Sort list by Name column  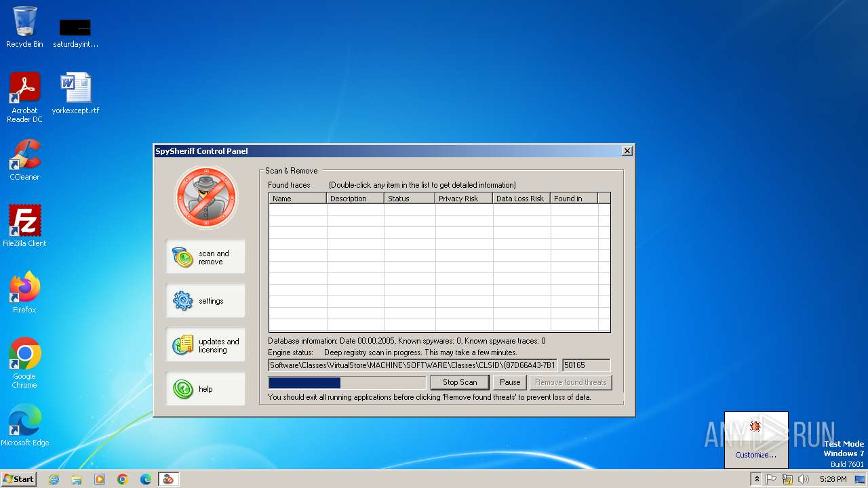(298, 199)
